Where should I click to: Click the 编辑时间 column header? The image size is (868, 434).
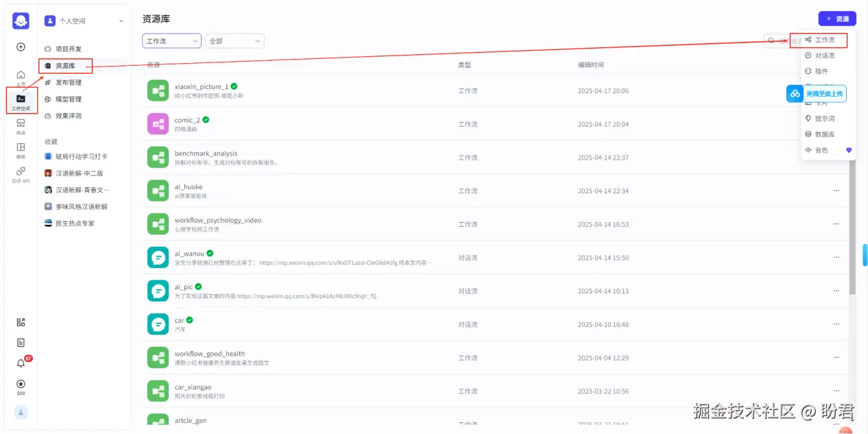click(591, 65)
